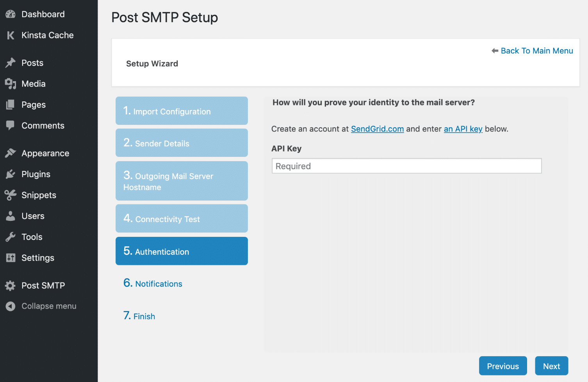Collapse the admin menu
This screenshot has width=588, height=382.
point(10,306)
